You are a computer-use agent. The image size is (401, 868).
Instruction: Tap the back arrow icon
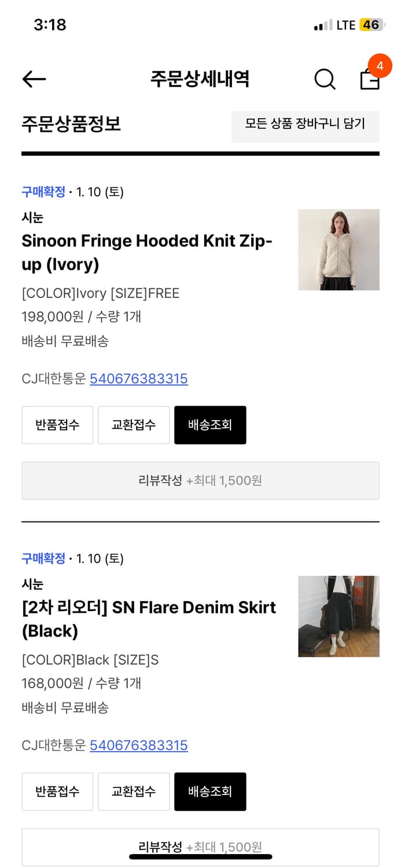[34, 79]
